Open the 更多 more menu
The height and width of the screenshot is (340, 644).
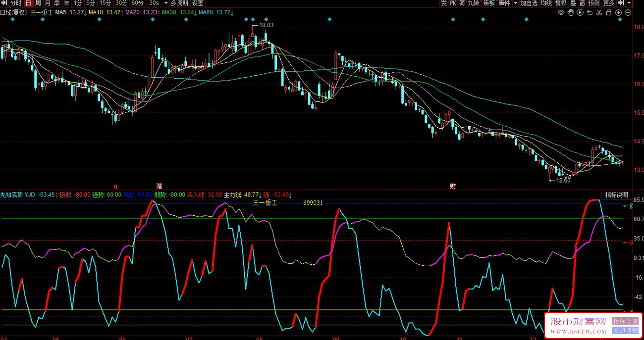pyautogui.click(x=609, y=3)
